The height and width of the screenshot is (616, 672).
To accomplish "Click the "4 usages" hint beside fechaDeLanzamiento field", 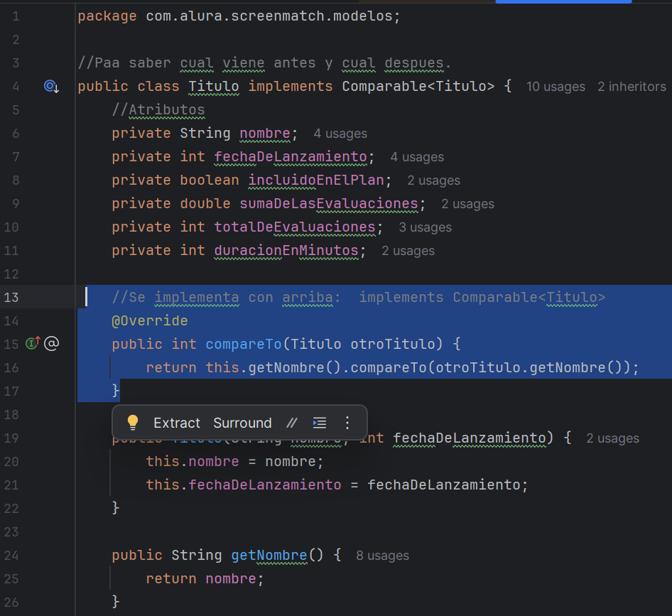I will [x=417, y=157].
